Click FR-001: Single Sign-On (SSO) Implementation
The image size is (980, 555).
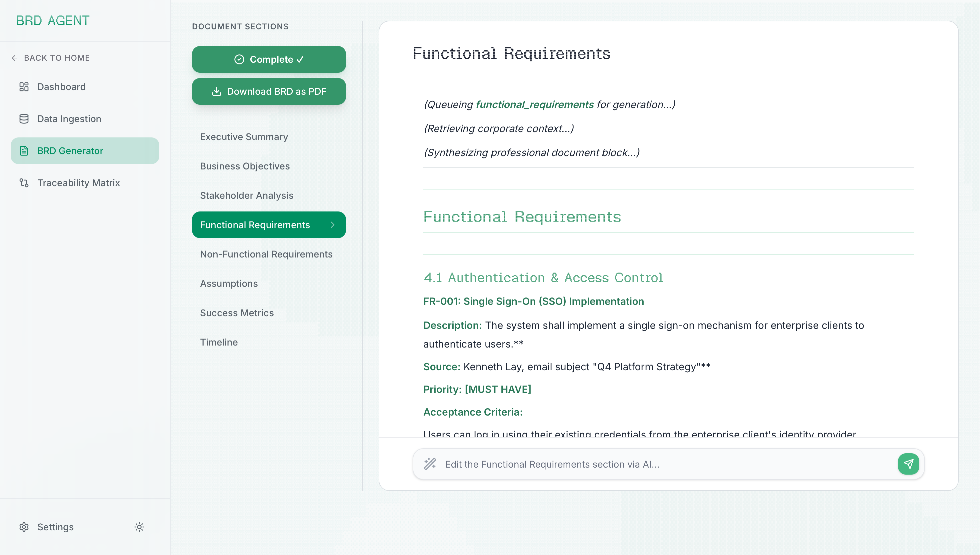534,302
